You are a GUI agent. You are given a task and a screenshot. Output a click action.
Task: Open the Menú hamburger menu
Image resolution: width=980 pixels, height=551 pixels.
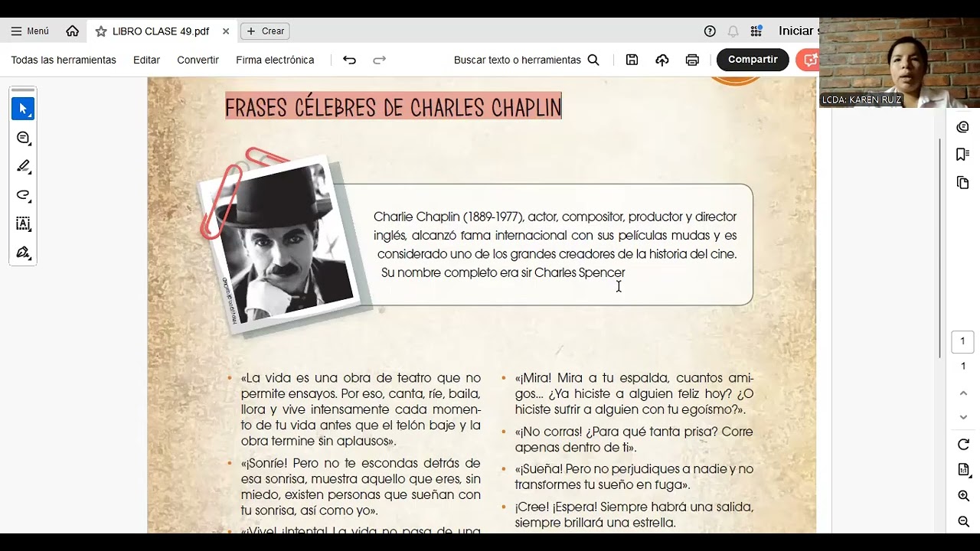coord(30,31)
